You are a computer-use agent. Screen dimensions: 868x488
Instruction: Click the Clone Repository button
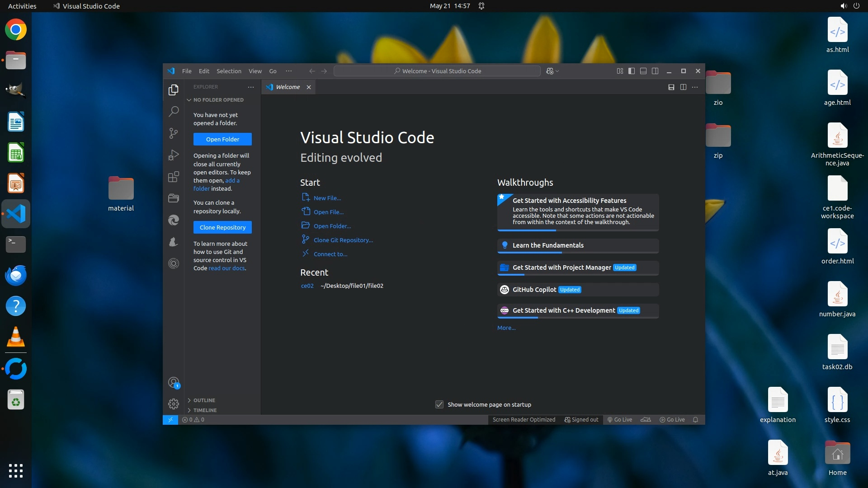(x=222, y=227)
